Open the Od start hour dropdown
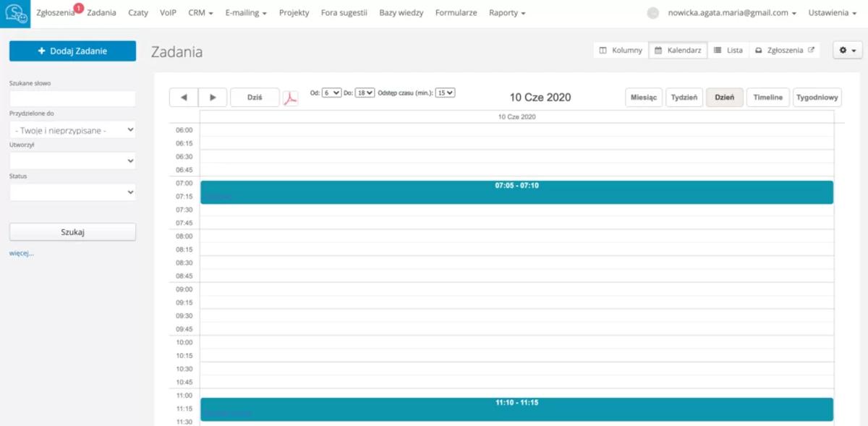868x426 pixels. pyautogui.click(x=331, y=93)
